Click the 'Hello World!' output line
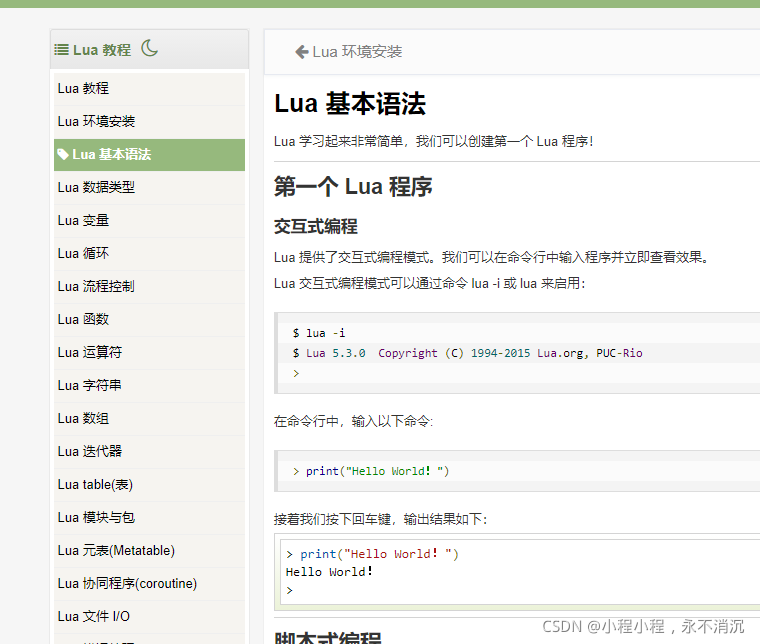Viewport: 760px width, 644px height. pyautogui.click(x=329, y=572)
